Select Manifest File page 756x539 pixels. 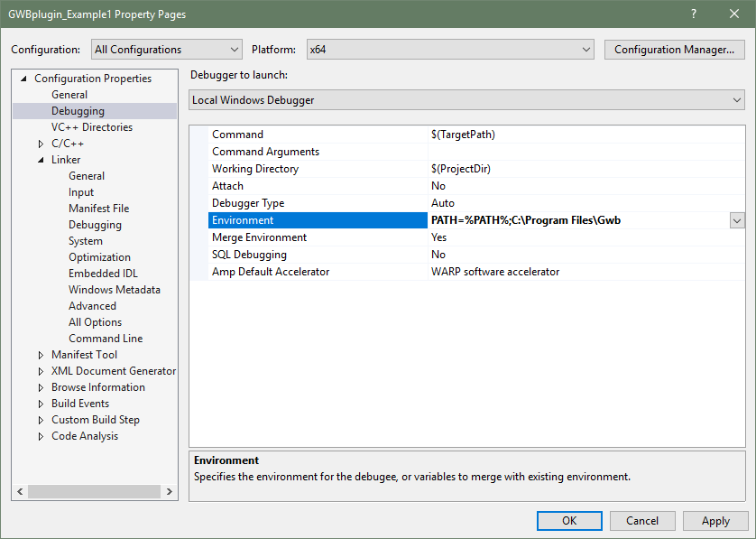coord(99,209)
